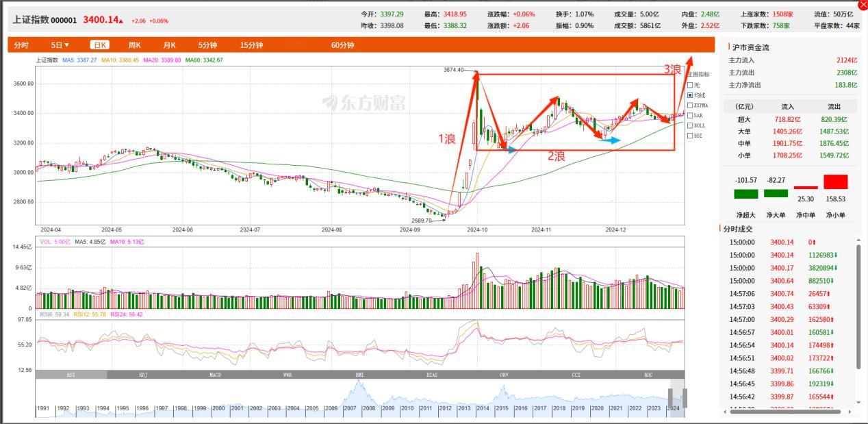Switch to 月K monthly chart
This screenshot has height=424, width=868.
pos(169,45)
